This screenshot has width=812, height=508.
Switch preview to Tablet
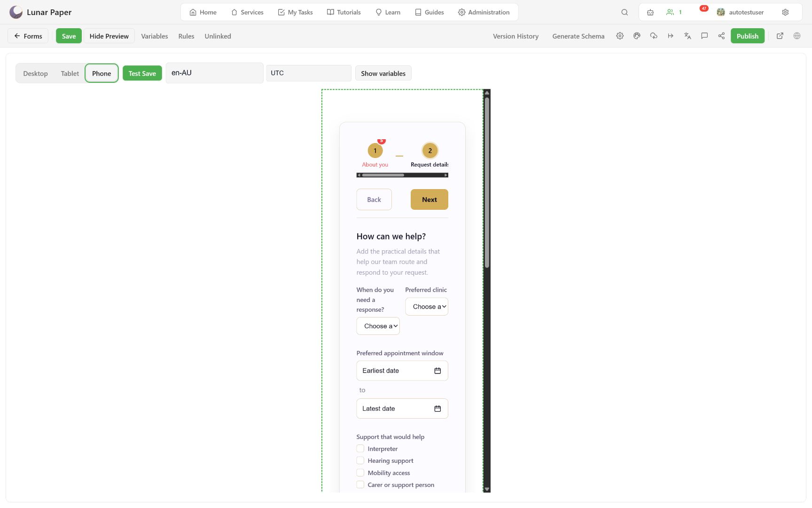[x=70, y=73]
